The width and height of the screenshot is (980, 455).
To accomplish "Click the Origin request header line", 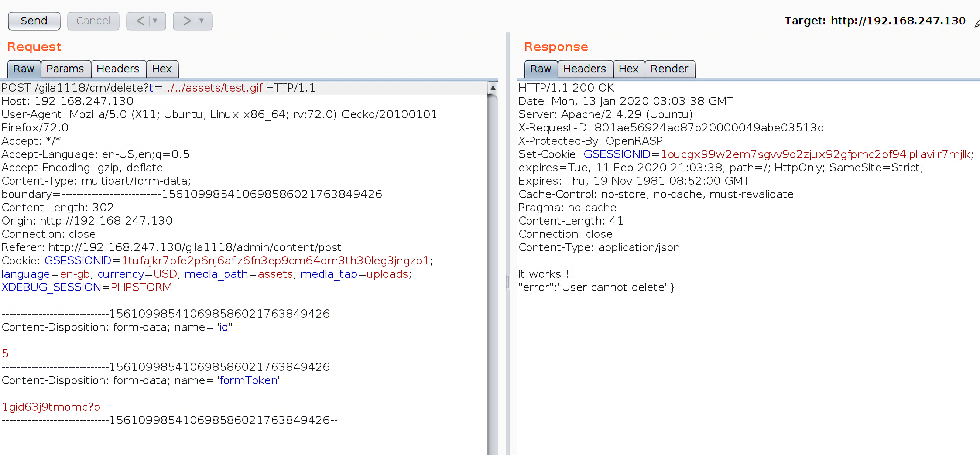I will point(87,220).
